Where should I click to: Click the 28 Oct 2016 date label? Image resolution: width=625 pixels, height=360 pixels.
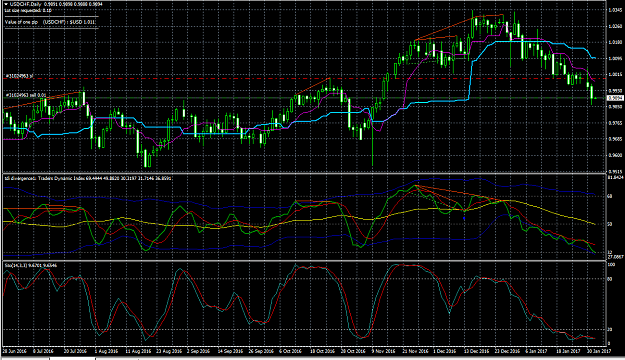(x=354, y=351)
